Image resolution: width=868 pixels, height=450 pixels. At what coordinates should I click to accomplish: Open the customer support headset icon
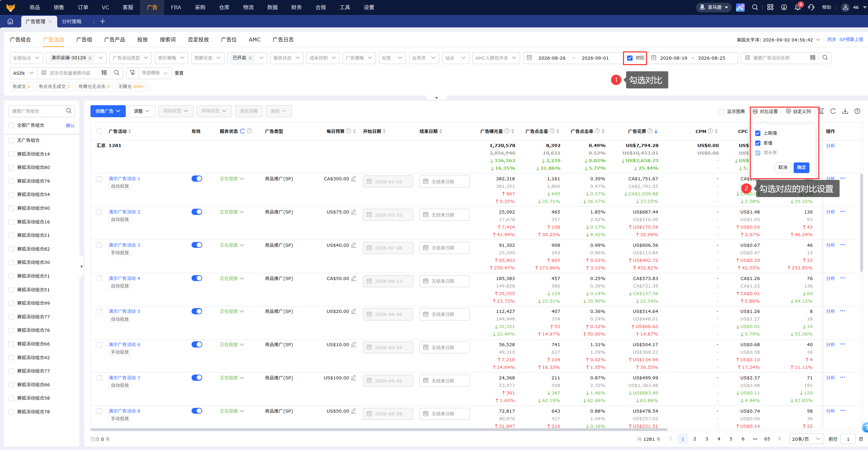point(811,7)
